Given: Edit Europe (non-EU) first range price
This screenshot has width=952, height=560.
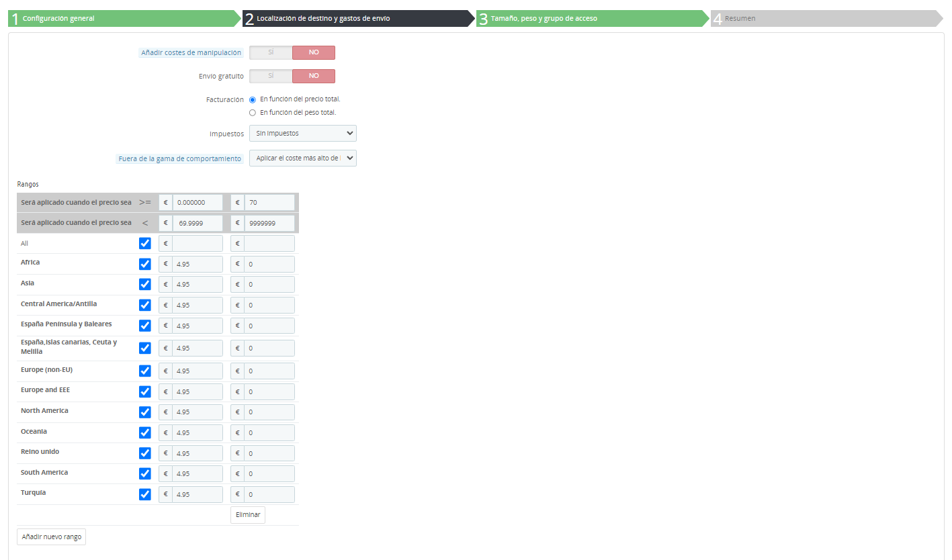Looking at the screenshot, I should (198, 371).
